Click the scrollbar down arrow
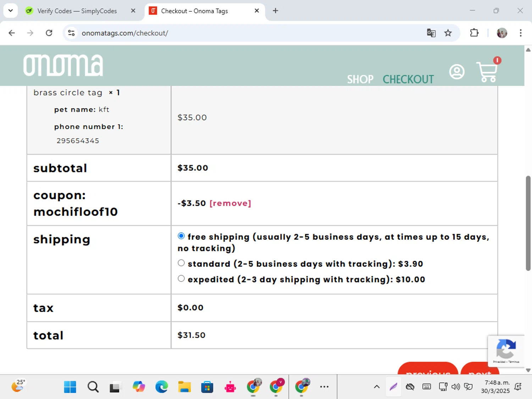Screen dimensions: 532x399 coord(528,370)
